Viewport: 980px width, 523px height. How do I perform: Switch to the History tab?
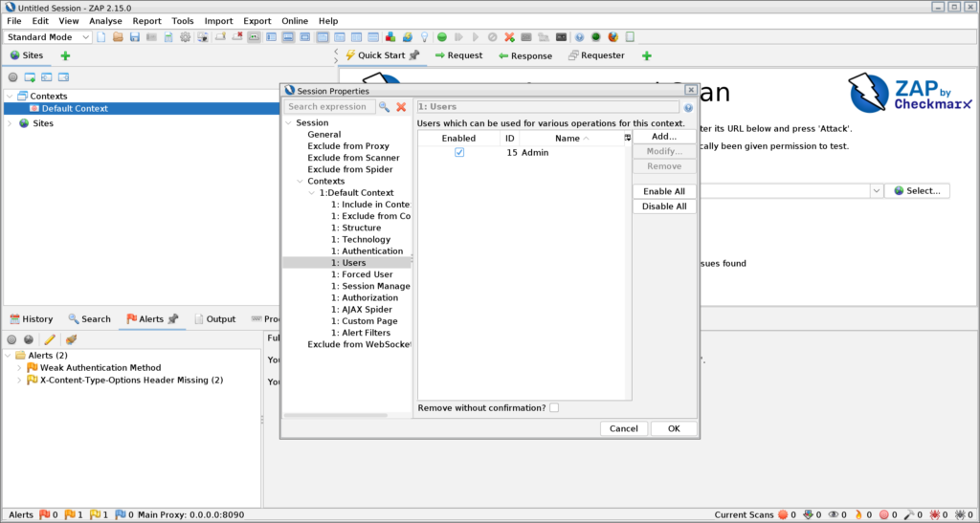coord(32,319)
